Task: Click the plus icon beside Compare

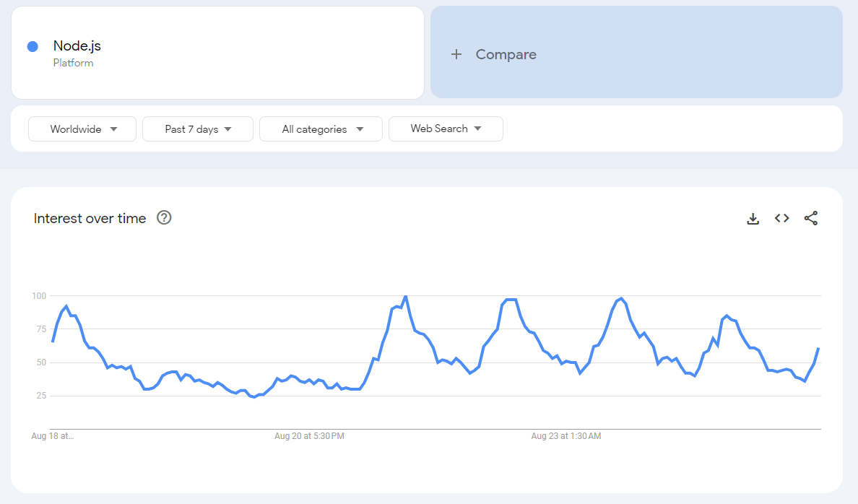Action: [456, 54]
